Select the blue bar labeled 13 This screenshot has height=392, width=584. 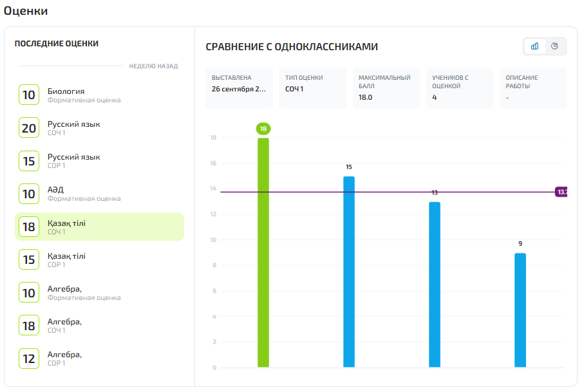435,285
